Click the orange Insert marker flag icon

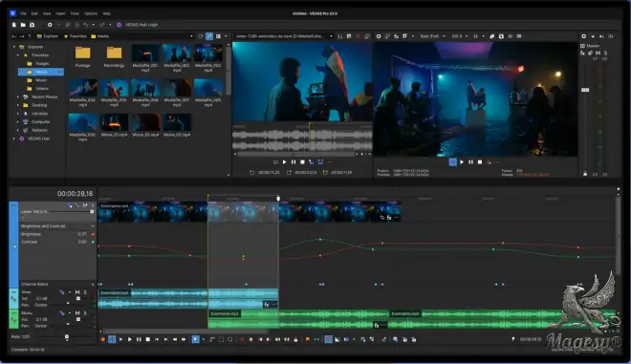[308, 339]
